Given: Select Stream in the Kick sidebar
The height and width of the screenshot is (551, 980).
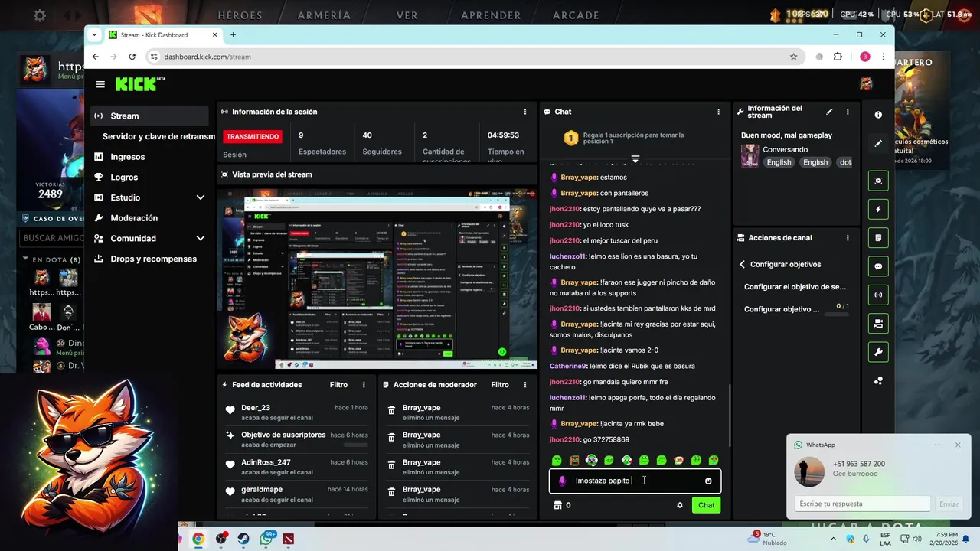Looking at the screenshot, I should (149, 116).
